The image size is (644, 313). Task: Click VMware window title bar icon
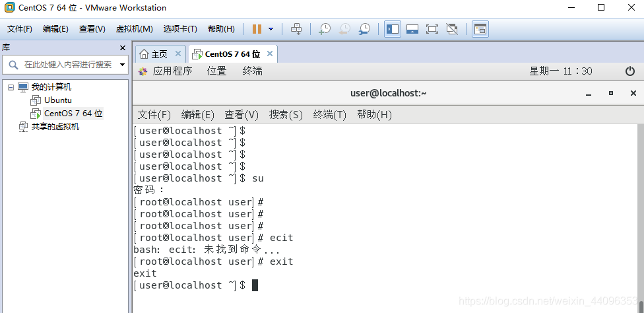[x=9, y=7]
